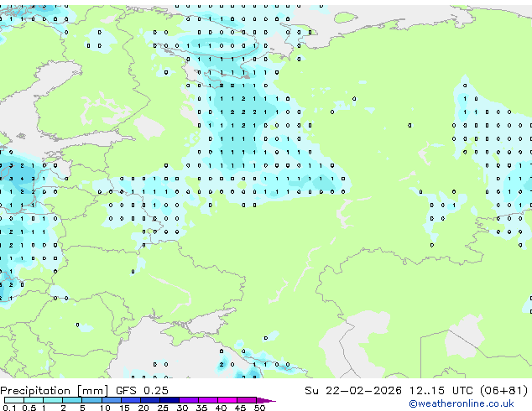This screenshot has height=411, width=532.
Task: Select the 30–35 mm violet legend swatch
Action: pyautogui.click(x=188, y=400)
